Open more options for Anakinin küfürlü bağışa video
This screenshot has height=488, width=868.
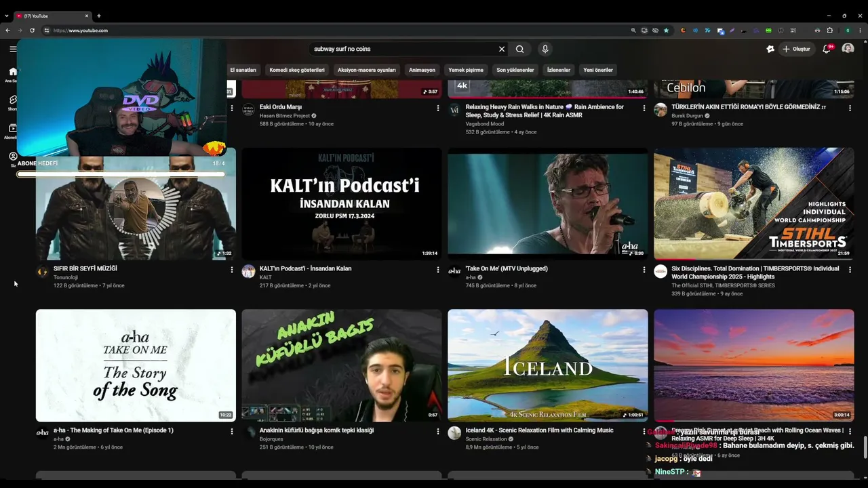pyautogui.click(x=438, y=431)
